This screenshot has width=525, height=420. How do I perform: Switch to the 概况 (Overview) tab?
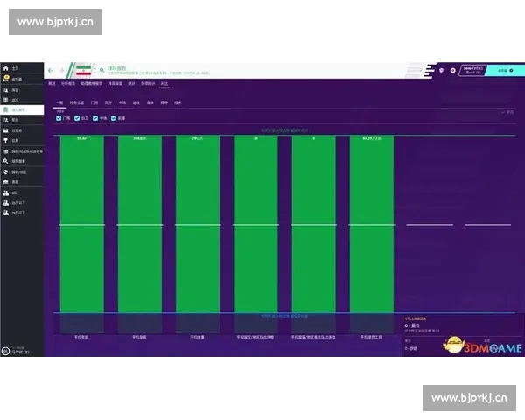pos(52,84)
